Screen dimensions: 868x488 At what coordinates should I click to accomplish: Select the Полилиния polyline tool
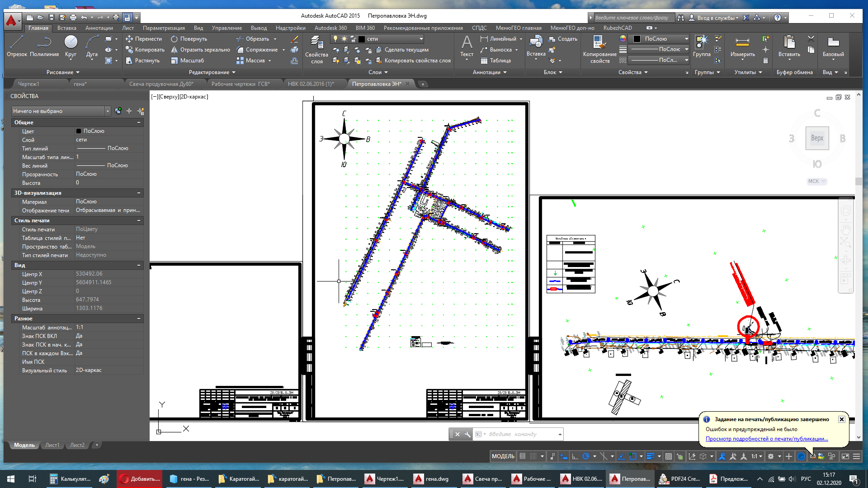tap(44, 46)
